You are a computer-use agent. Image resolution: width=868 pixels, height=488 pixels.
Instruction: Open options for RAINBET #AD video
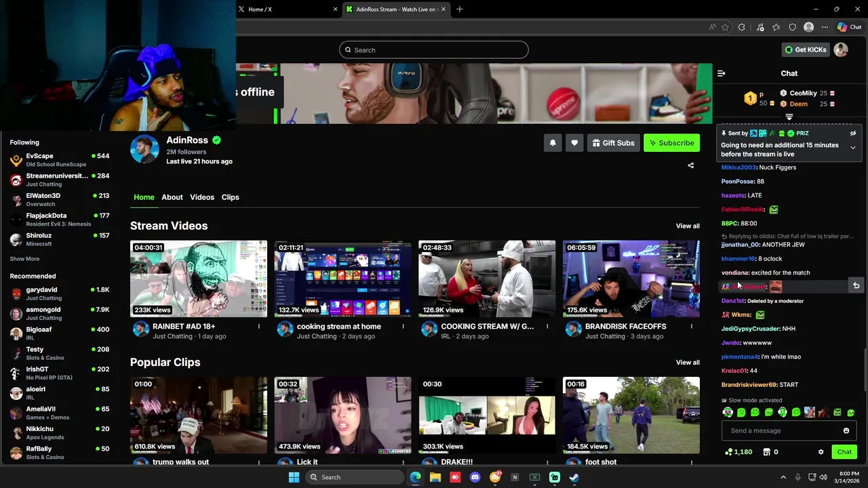click(x=259, y=327)
